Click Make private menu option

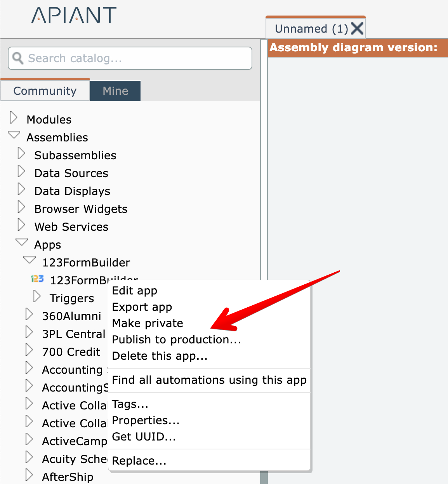(148, 323)
